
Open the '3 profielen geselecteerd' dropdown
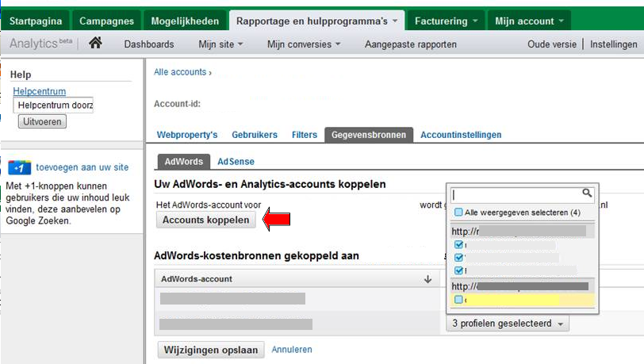coord(508,324)
